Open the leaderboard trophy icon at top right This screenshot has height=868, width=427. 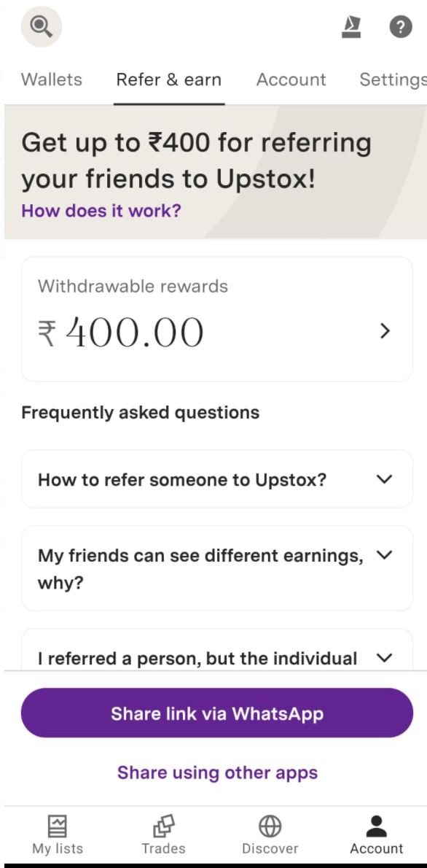click(x=351, y=26)
